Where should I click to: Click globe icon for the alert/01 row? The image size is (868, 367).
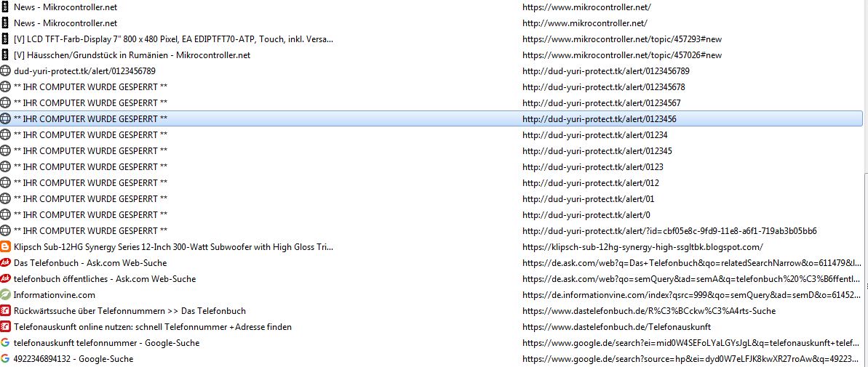6,199
